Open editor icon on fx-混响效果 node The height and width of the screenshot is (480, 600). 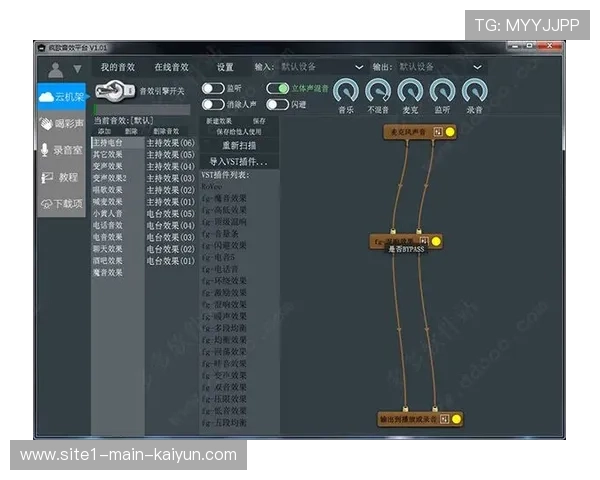[x=424, y=241]
